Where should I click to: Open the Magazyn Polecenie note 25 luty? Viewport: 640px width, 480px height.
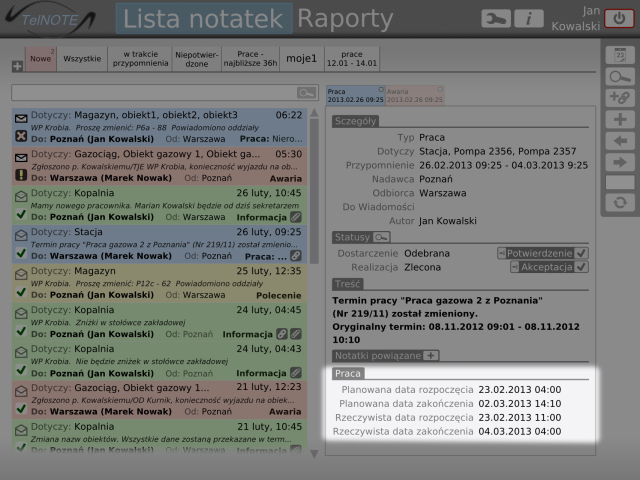pyautogui.click(x=160, y=283)
